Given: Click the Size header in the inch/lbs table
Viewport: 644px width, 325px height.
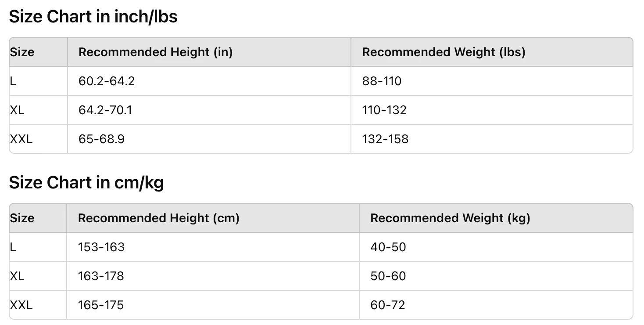Looking at the screenshot, I should coord(22,52).
